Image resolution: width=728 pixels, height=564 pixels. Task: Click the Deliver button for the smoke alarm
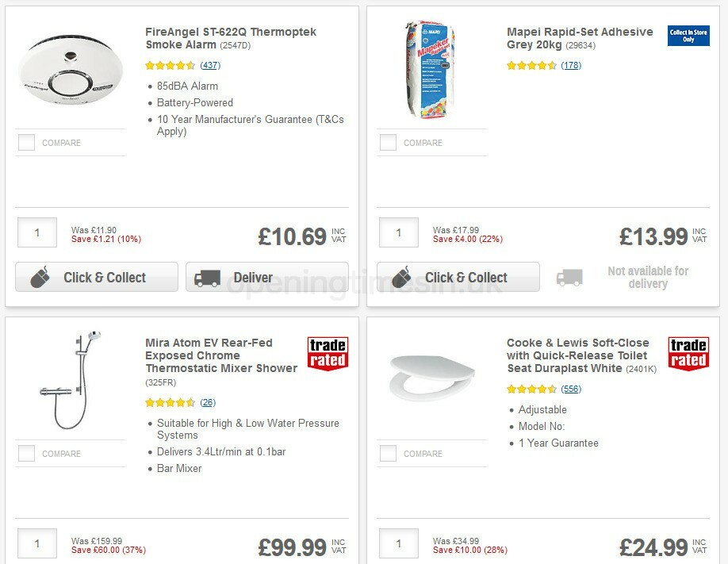266,277
